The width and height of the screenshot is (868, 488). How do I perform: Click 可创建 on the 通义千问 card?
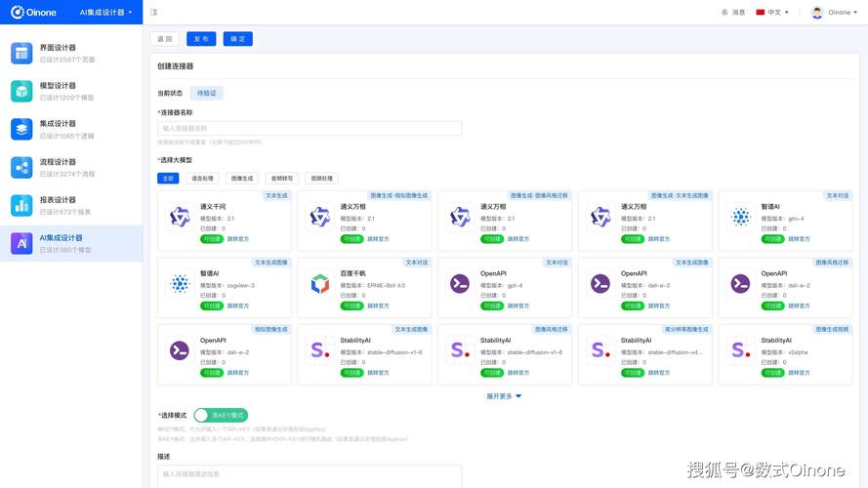[x=212, y=239]
